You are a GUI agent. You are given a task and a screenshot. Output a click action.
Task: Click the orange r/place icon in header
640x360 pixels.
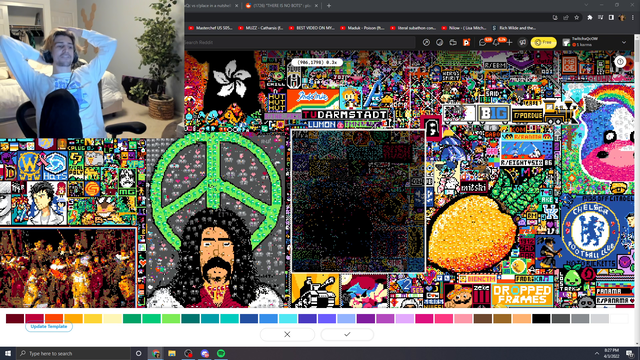click(x=466, y=42)
